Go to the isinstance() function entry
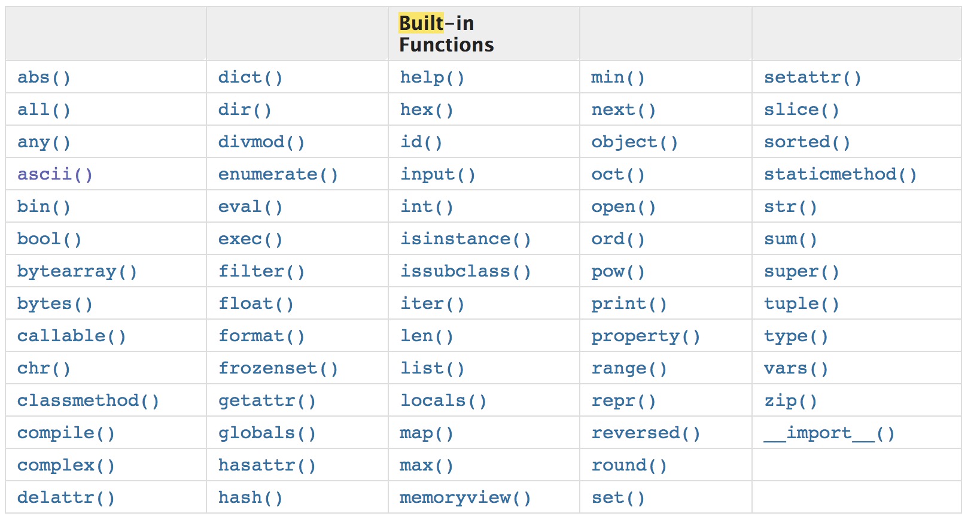 465,239
